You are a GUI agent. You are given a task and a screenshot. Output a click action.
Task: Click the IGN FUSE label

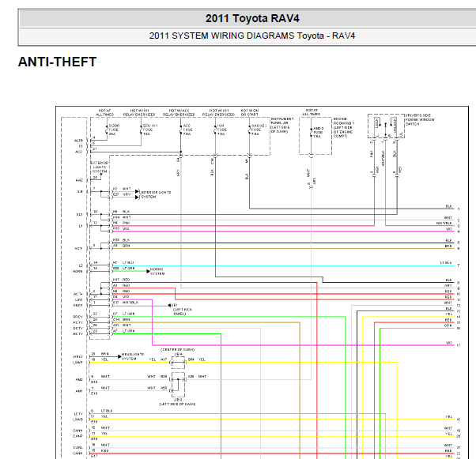[221, 130]
